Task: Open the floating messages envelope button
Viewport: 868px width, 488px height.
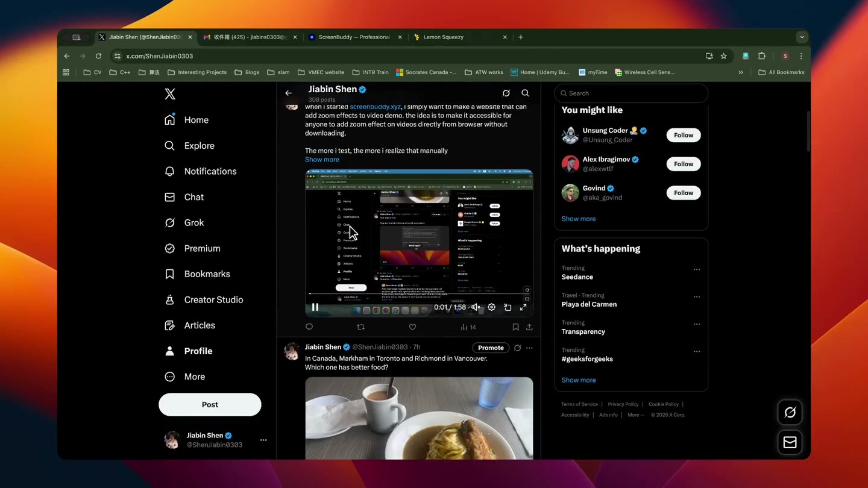Action: 790,443
